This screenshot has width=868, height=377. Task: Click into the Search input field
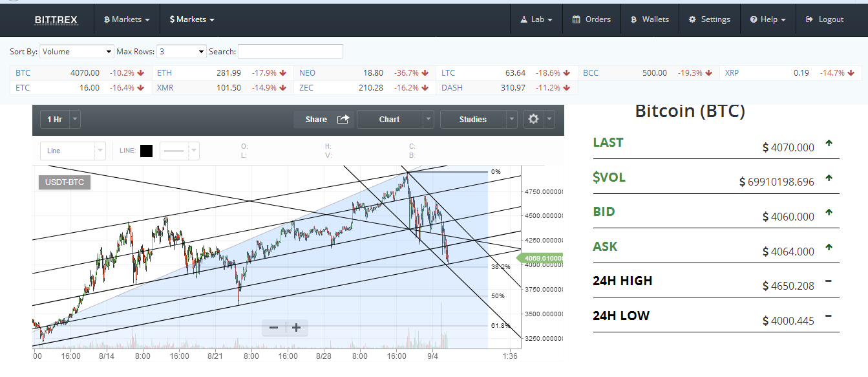290,51
